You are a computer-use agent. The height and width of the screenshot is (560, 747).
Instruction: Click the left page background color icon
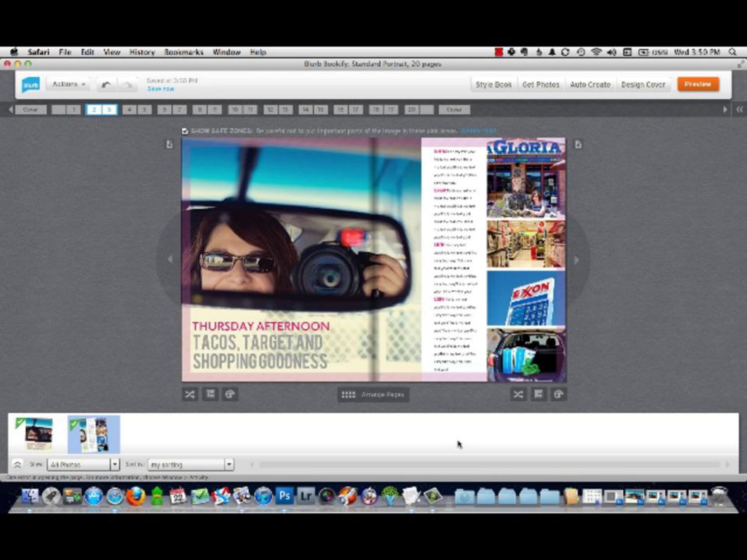(230, 394)
